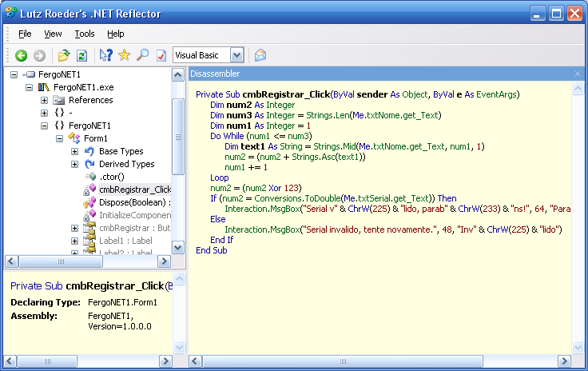Activate the help cursor question mark icon
The width and height of the screenshot is (588, 371).
click(x=105, y=55)
